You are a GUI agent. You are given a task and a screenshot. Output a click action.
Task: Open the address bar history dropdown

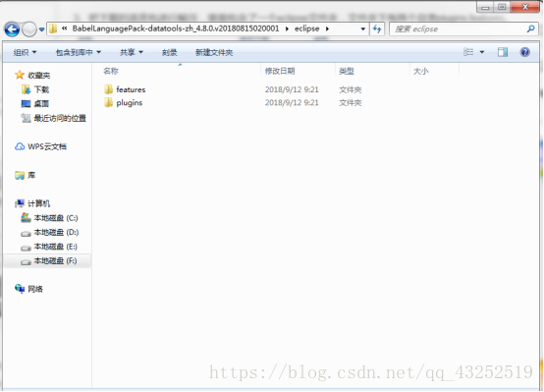click(363, 28)
